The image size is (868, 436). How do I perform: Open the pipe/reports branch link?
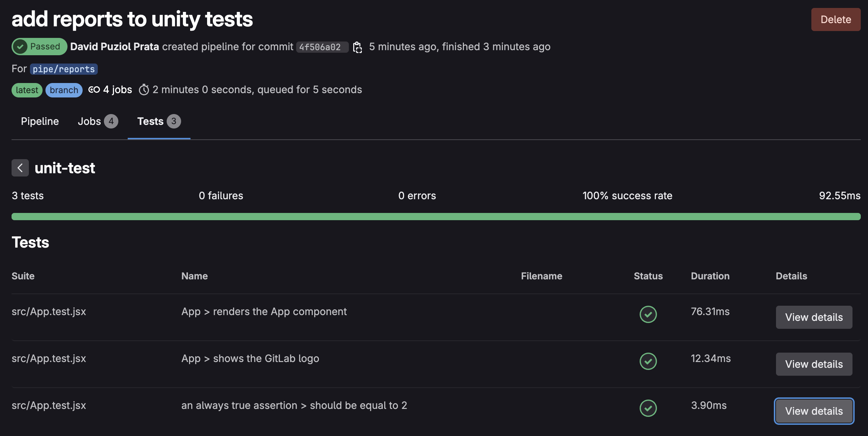[63, 69]
